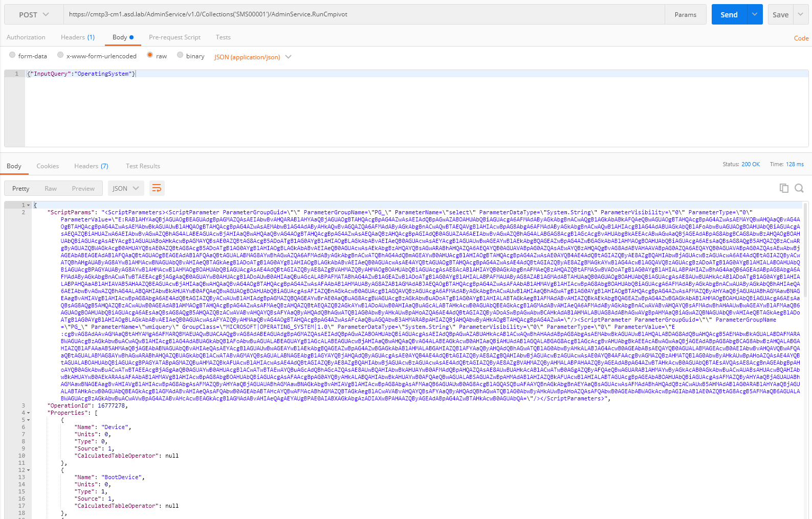812x519 pixels.
Task: Select the raw body radio option
Action: (x=150, y=55)
